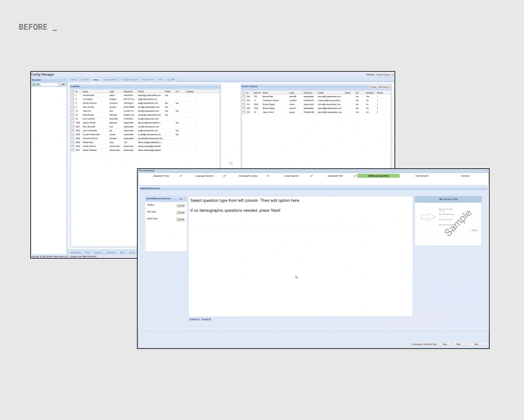Click Next in New Assessment wizard
Screen dimensions: 524x420
pos(477,344)
